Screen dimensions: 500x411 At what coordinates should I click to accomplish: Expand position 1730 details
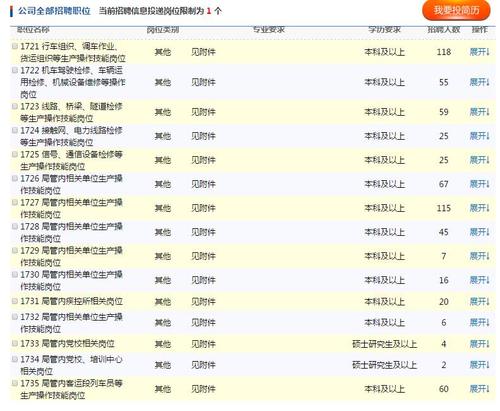(x=479, y=280)
